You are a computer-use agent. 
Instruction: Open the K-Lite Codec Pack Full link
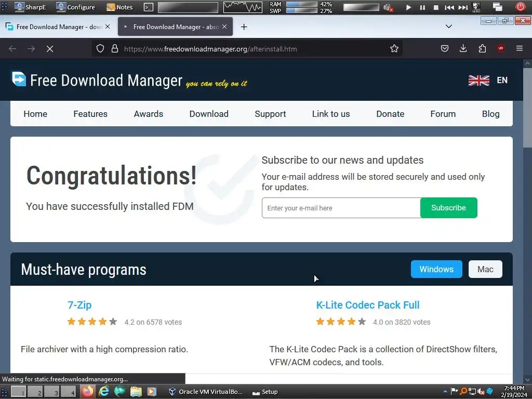pos(368,304)
